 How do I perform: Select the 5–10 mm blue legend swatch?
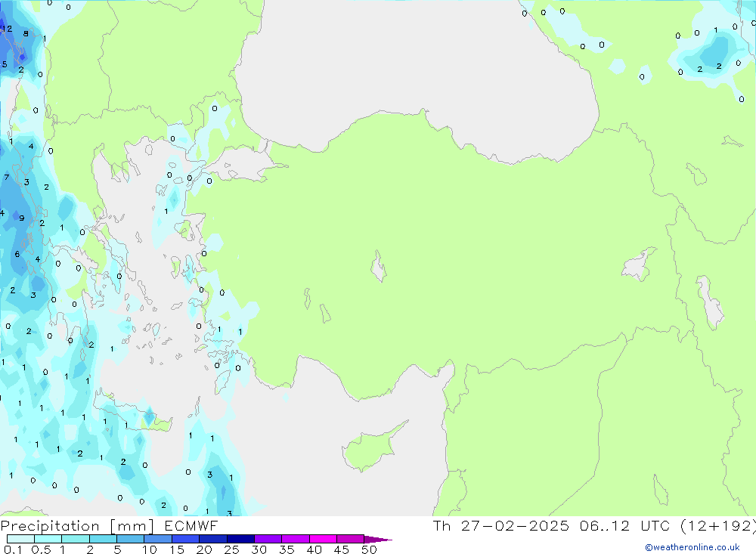tap(130, 539)
